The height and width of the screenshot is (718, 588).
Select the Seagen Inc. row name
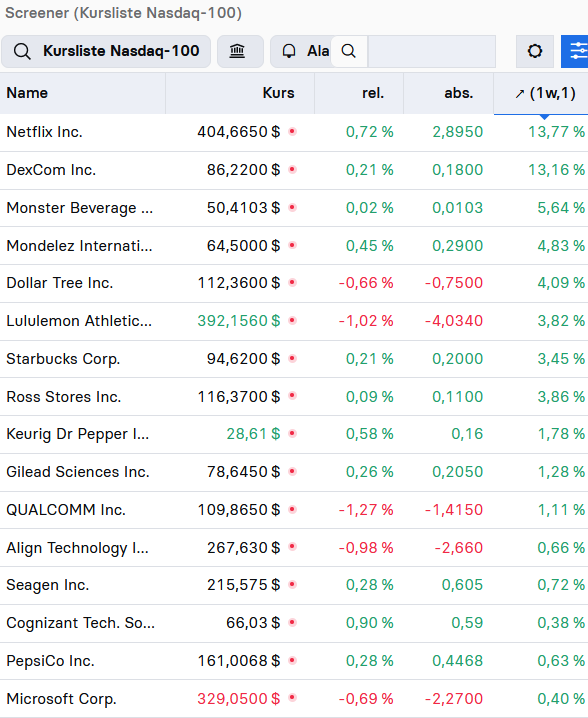pyautogui.click(x=48, y=585)
